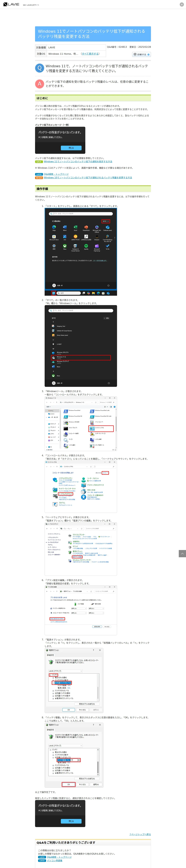Click フォト icon in step 1 pinned apps
The width and height of the screenshot is (186, 868).
(x=64, y=237)
